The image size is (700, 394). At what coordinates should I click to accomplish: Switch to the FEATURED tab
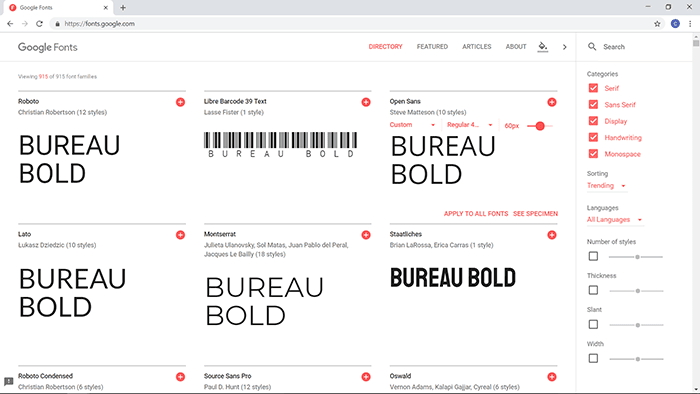point(432,46)
